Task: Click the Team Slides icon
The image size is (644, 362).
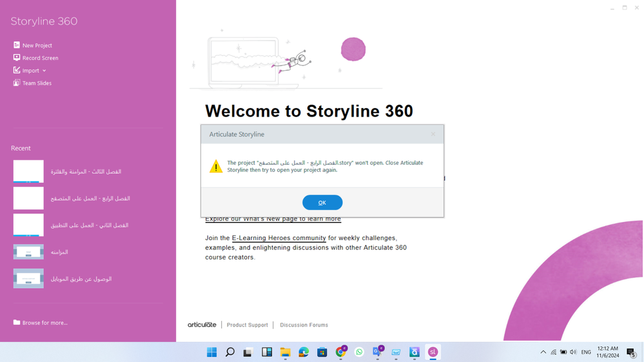Action: (16, 82)
